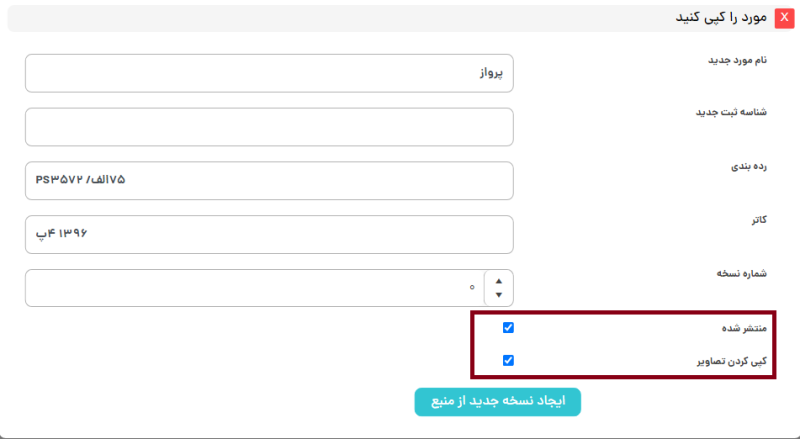Focus the empty 'شناسه ثبت جدید' input field
The image size is (800, 439).
point(269,127)
